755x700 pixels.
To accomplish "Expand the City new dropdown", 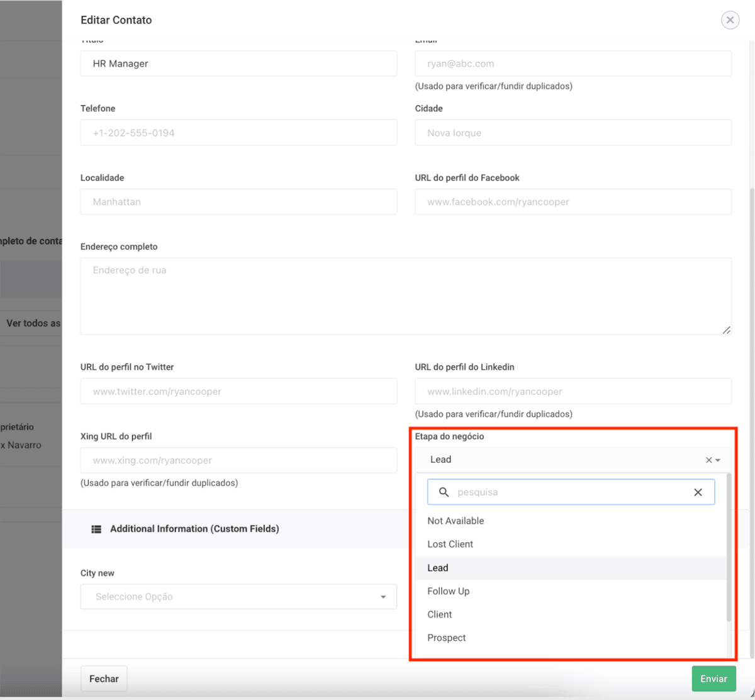I will pos(383,596).
